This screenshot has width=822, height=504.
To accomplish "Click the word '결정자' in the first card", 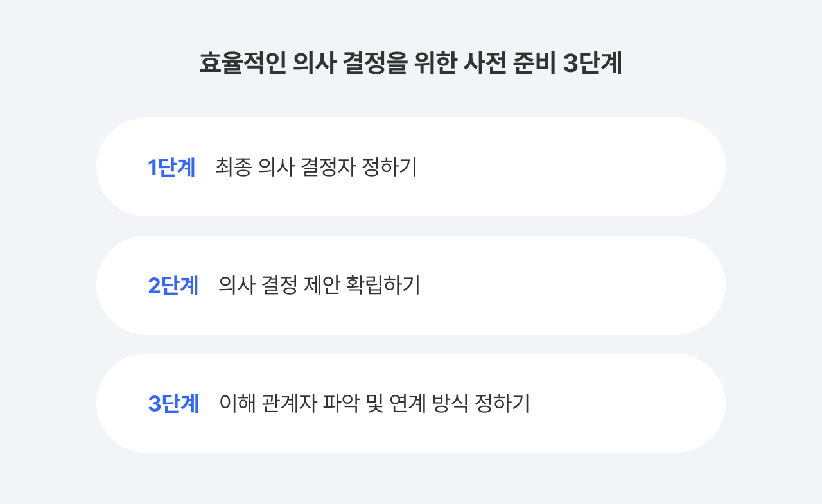I will tap(326, 167).
